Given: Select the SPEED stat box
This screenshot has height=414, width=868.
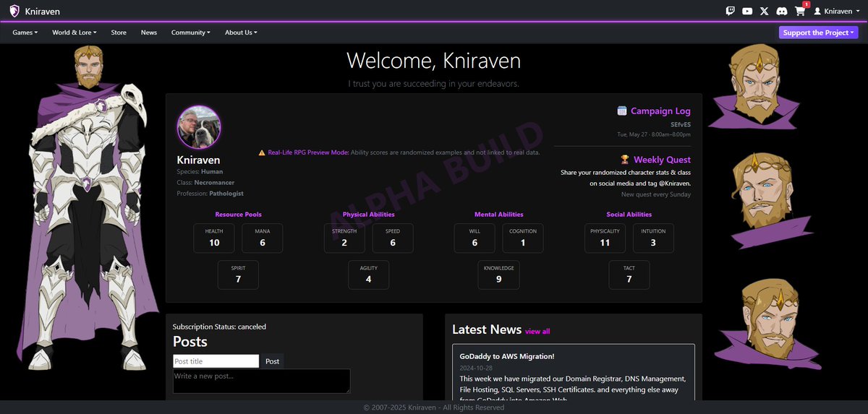Looking at the screenshot, I should [393, 238].
